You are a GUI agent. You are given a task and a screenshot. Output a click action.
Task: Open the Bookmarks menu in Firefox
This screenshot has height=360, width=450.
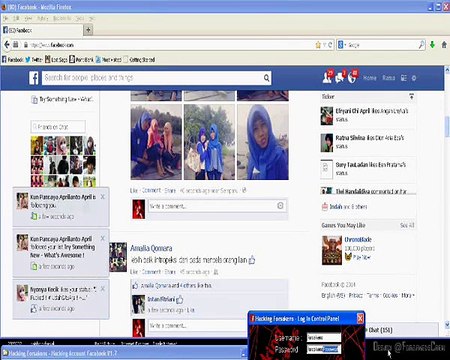(x=62, y=18)
